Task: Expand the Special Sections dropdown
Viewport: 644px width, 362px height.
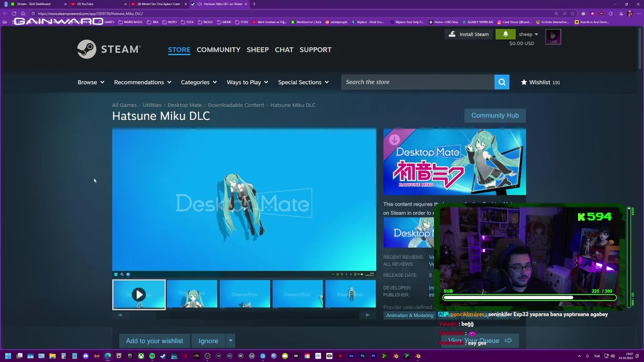Action: tap(303, 82)
